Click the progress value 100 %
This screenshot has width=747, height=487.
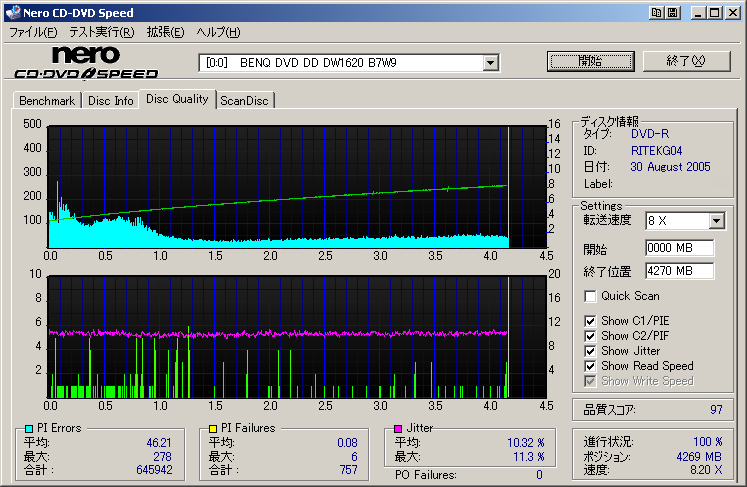pos(708,442)
